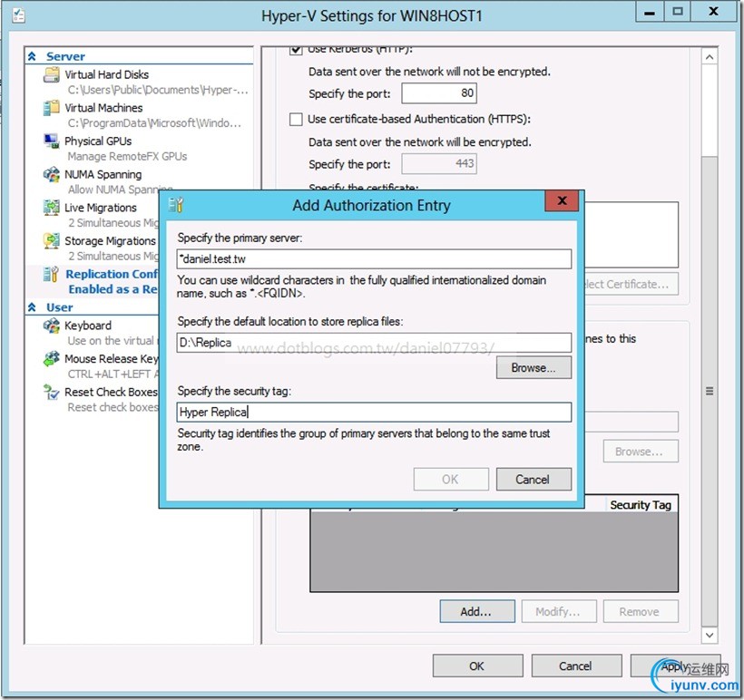Image resolution: width=744 pixels, height=700 pixels.
Task: Click the Keyboard settings icon
Action: [51, 326]
